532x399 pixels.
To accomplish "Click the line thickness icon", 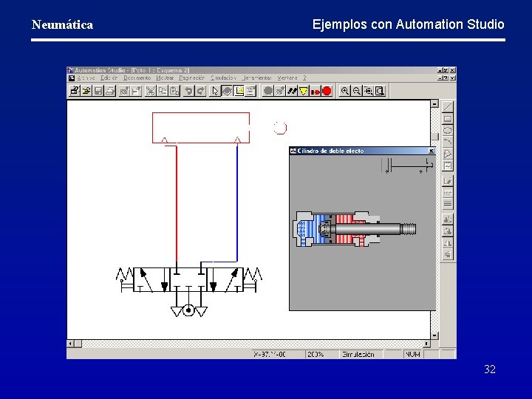I will point(448,204).
